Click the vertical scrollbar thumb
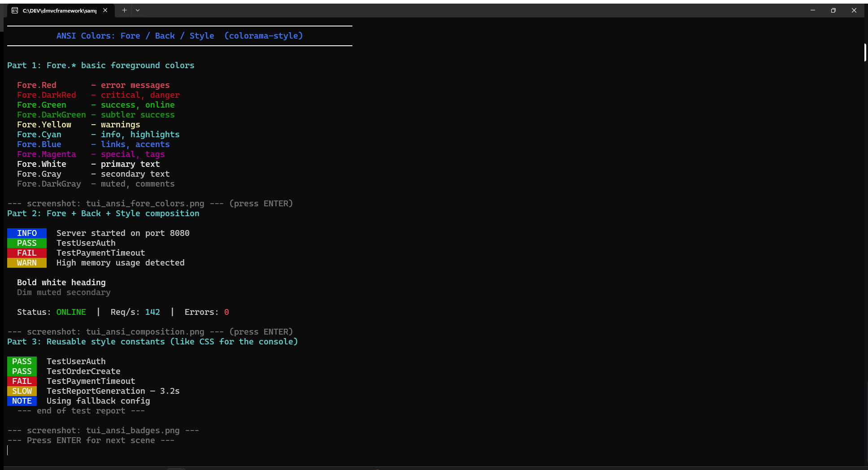 click(x=865, y=52)
